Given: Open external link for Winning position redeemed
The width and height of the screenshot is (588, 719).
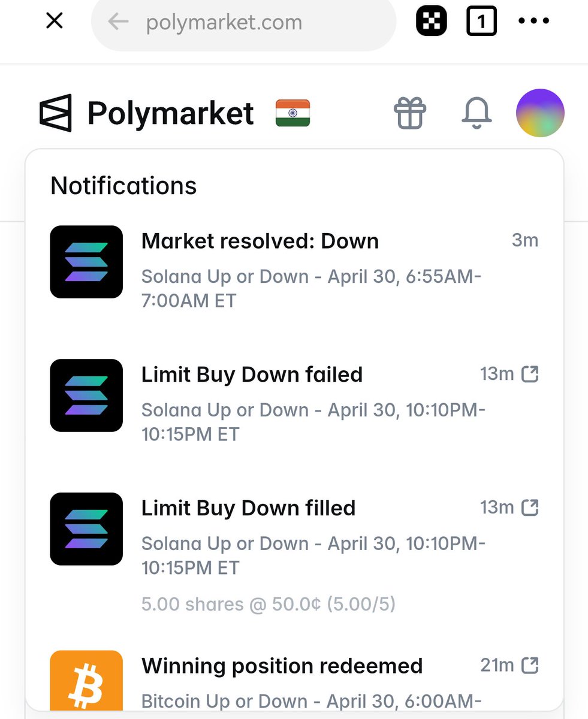Looking at the screenshot, I should pyautogui.click(x=530, y=665).
